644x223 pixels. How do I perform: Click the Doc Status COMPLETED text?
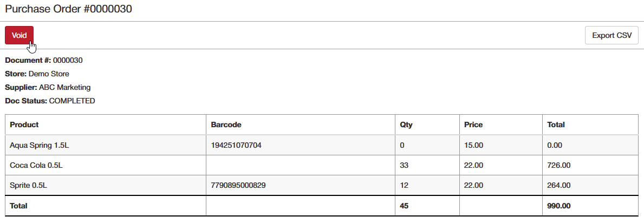pos(50,101)
